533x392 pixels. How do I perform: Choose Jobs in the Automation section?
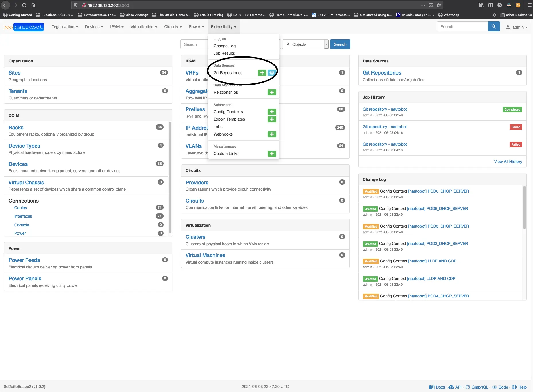(218, 127)
